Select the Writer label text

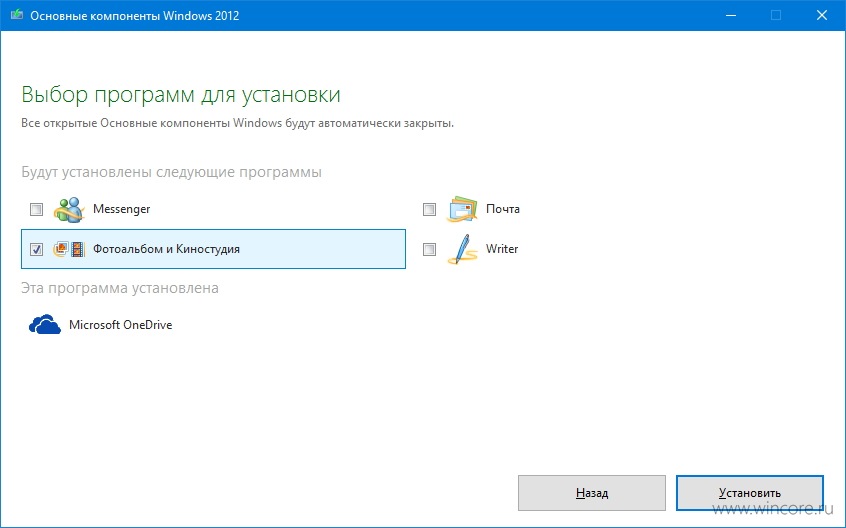pyautogui.click(x=502, y=249)
